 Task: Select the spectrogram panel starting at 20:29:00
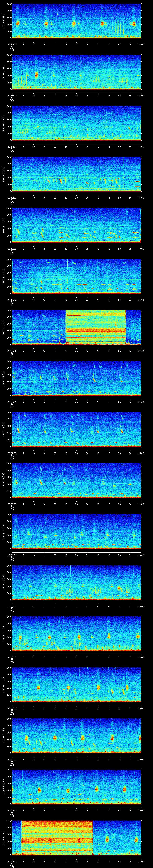pyautogui.click(x=77, y=787)
